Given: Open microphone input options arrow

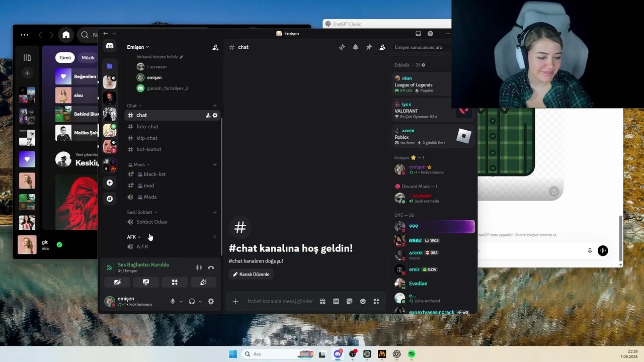Looking at the screenshot, I should point(181,302).
